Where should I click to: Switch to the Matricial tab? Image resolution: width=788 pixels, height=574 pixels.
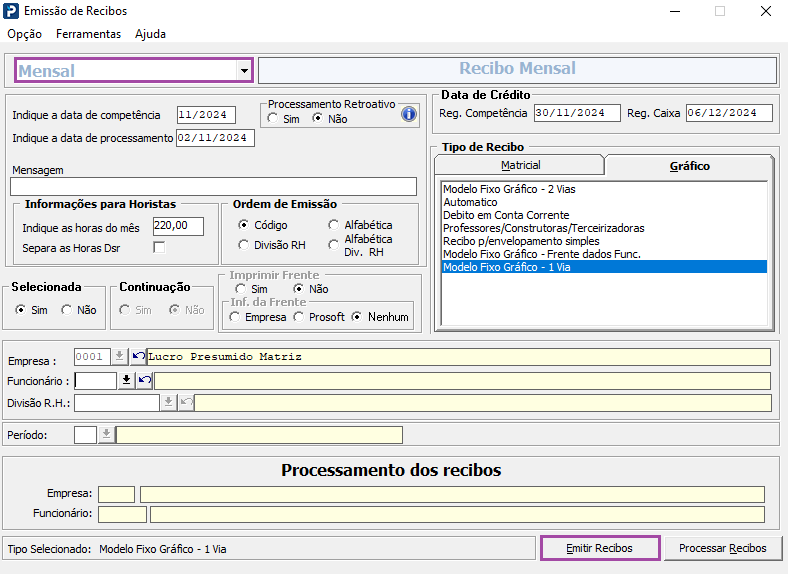pyautogui.click(x=520, y=165)
